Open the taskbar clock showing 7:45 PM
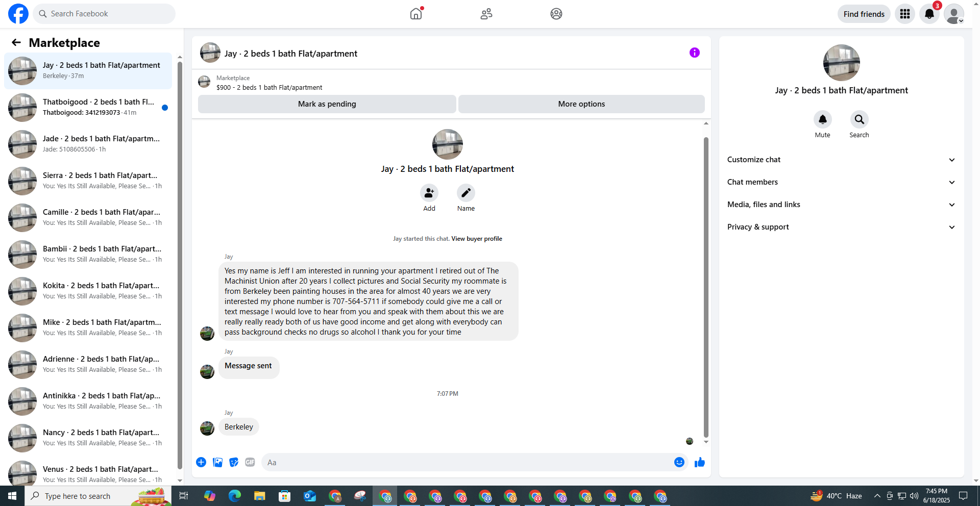980x506 pixels. click(937, 496)
